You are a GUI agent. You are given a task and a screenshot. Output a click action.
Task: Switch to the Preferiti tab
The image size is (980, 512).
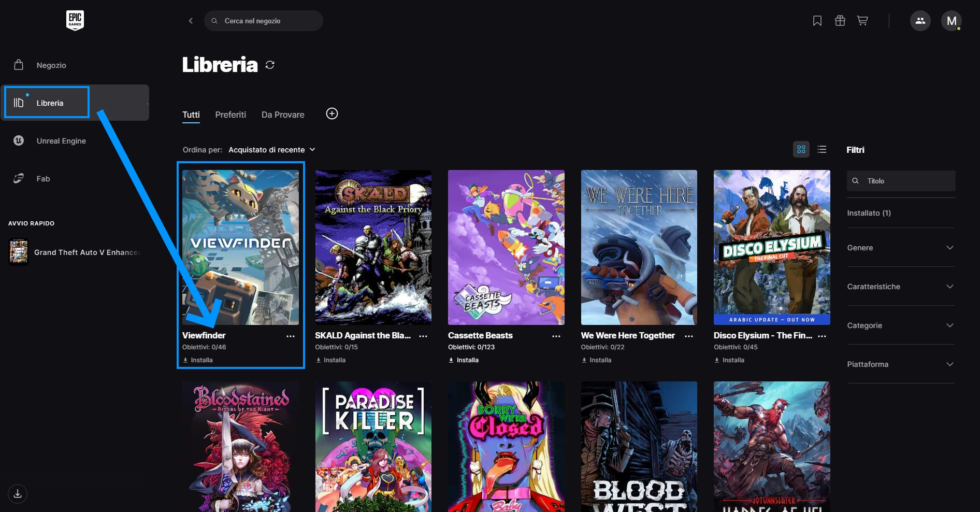click(230, 115)
